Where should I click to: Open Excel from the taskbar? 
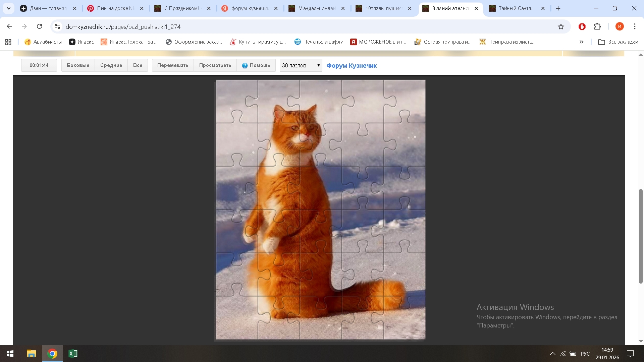[x=73, y=354]
